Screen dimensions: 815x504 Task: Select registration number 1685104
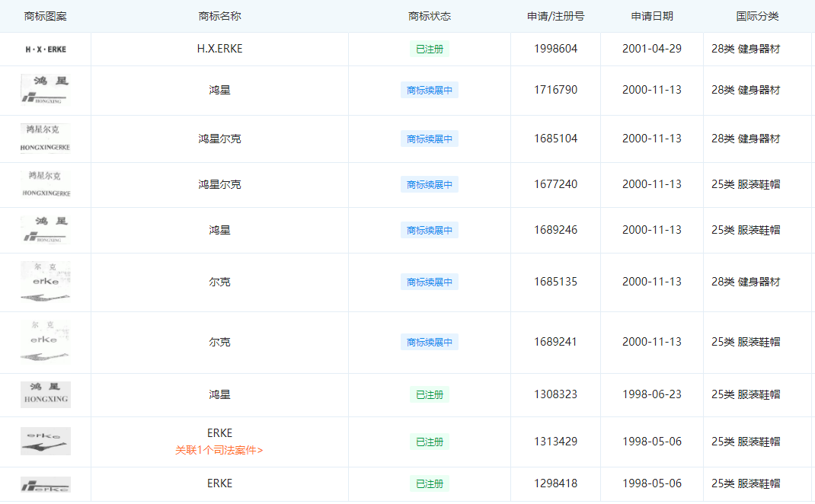pyautogui.click(x=555, y=139)
